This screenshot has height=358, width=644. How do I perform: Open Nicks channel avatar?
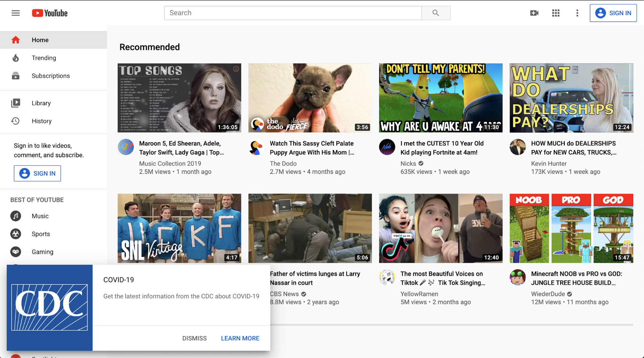pyautogui.click(x=387, y=147)
